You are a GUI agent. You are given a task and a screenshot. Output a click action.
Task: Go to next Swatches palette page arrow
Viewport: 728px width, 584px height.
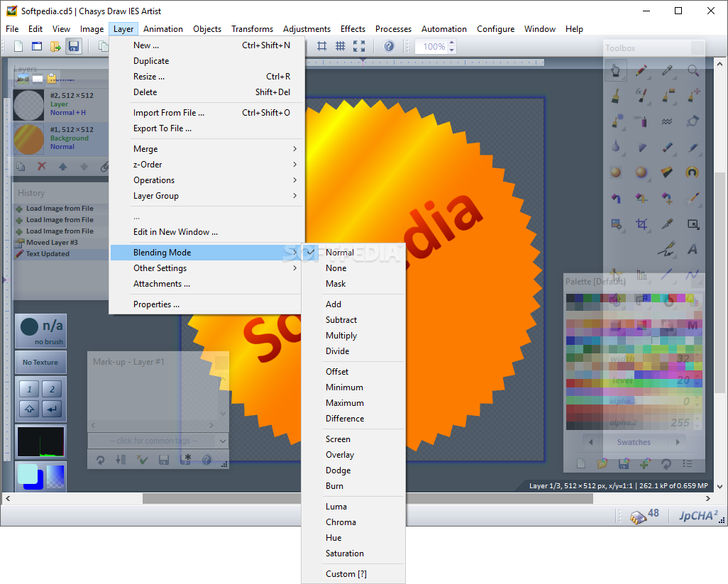click(x=678, y=442)
